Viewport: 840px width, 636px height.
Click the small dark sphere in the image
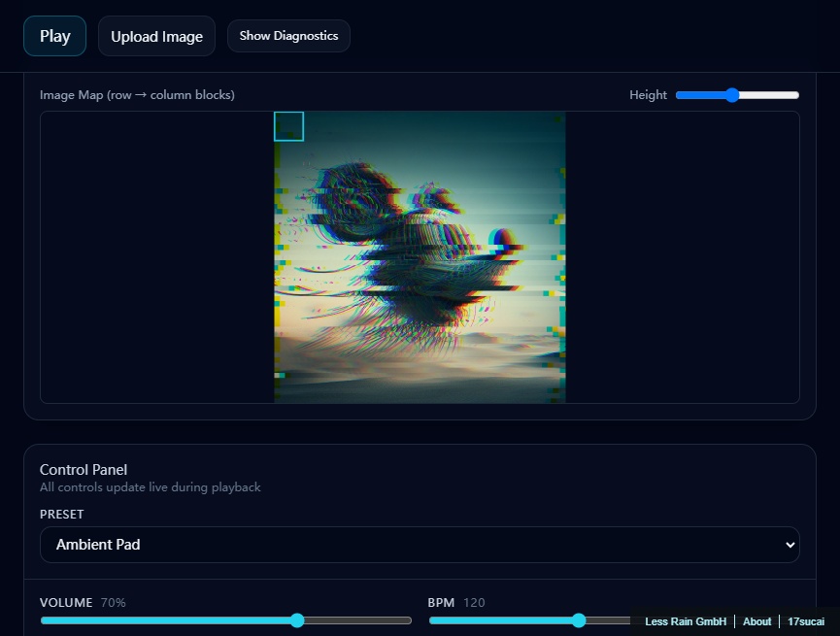click(503, 237)
